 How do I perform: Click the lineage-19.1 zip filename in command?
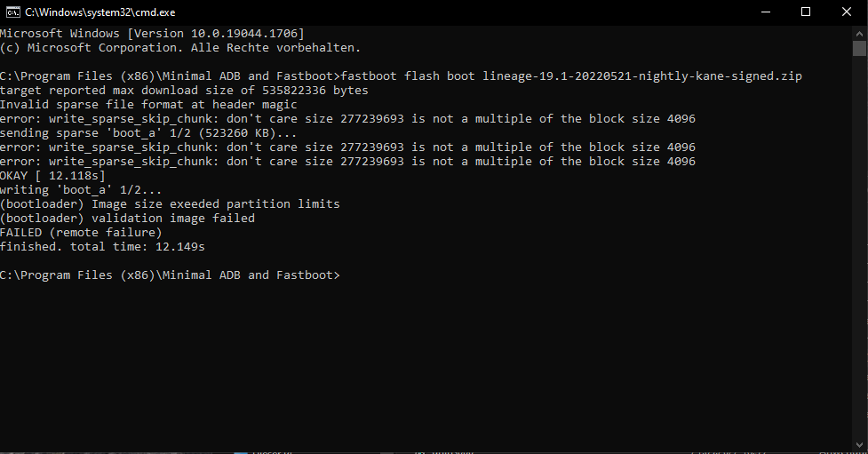[x=642, y=76]
